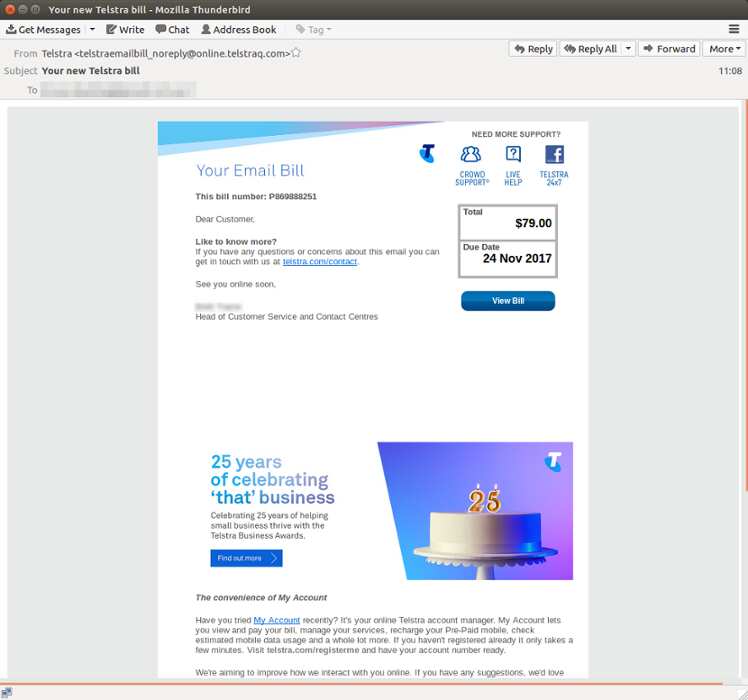Click the 25 years cake banner image

(476, 511)
